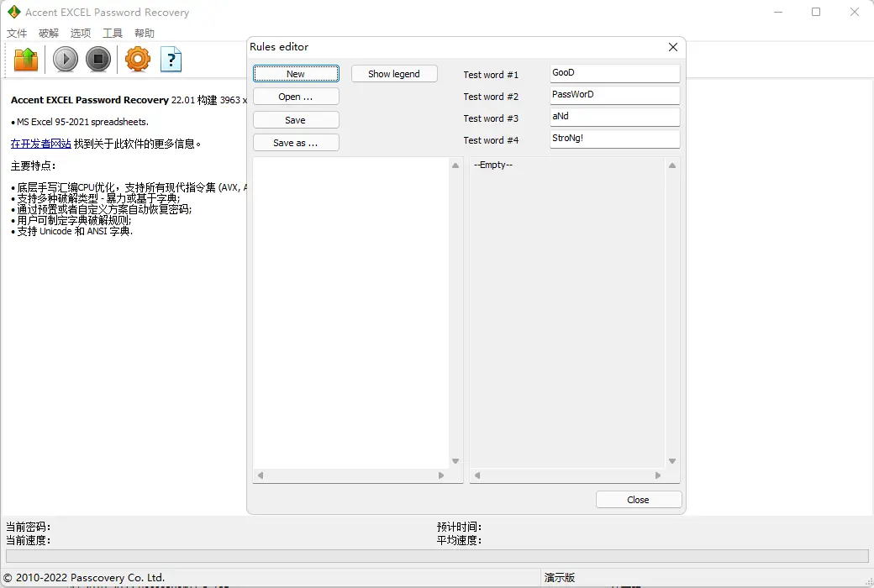Image resolution: width=874 pixels, height=588 pixels.
Task: Click the Test word #4 label
Action: click(x=491, y=140)
